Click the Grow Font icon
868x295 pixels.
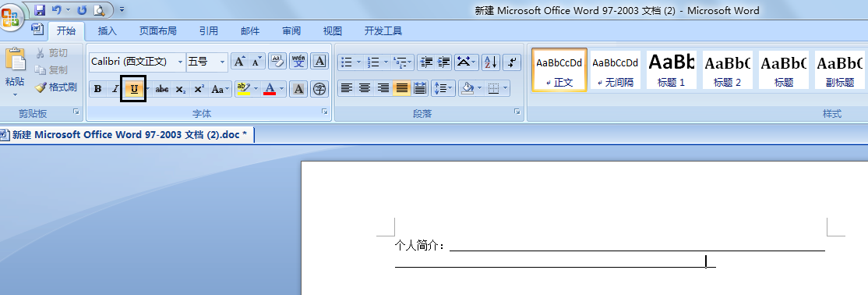(239, 62)
